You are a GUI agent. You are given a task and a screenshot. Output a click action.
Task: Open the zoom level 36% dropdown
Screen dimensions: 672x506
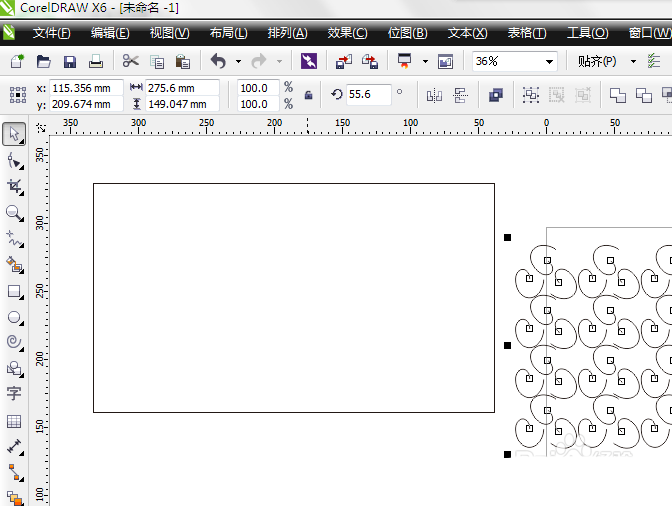pos(549,62)
